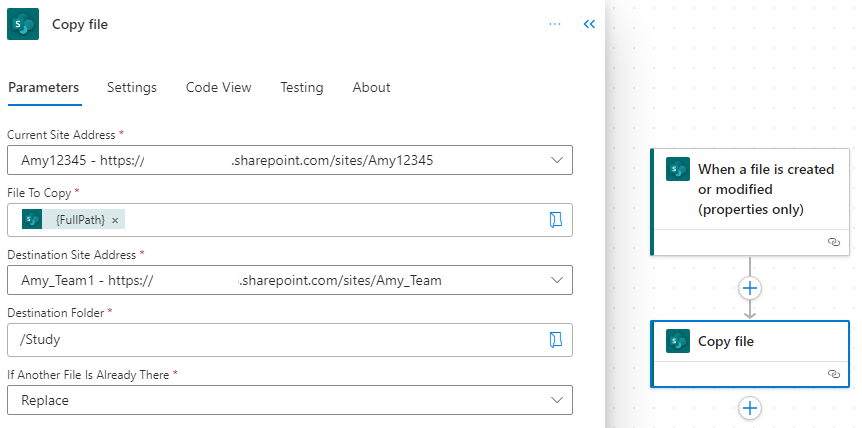Click the Destination Folder field containing /Study
This screenshot has height=428, width=862.
[x=290, y=340]
